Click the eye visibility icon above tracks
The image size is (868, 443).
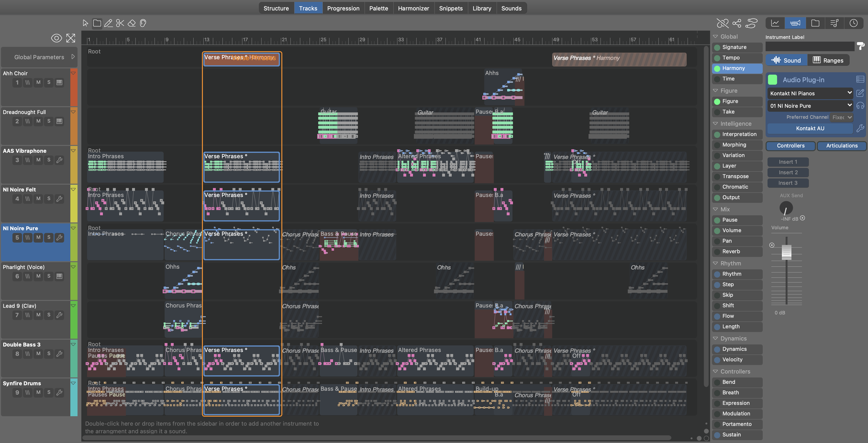click(56, 38)
